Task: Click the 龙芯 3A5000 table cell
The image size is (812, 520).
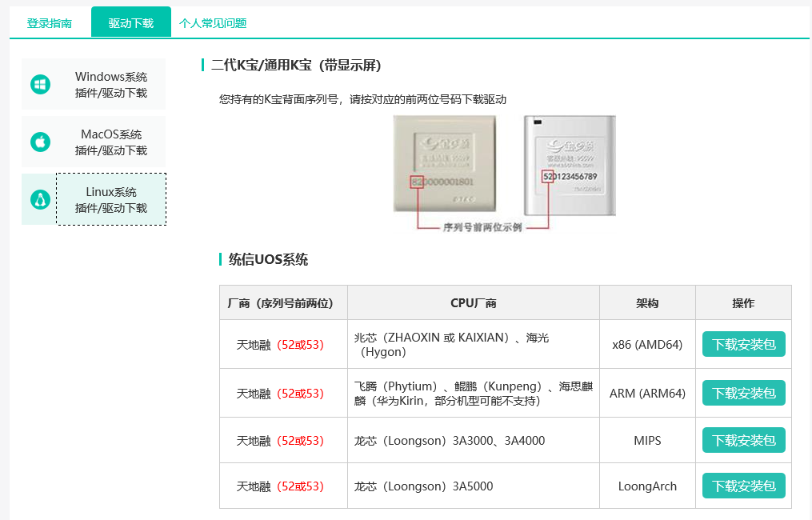Action: point(474,486)
